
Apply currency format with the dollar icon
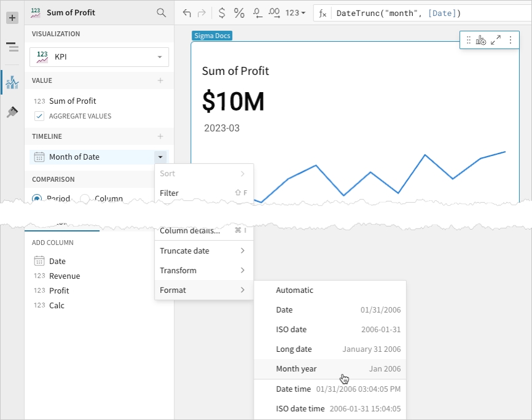click(x=222, y=13)
